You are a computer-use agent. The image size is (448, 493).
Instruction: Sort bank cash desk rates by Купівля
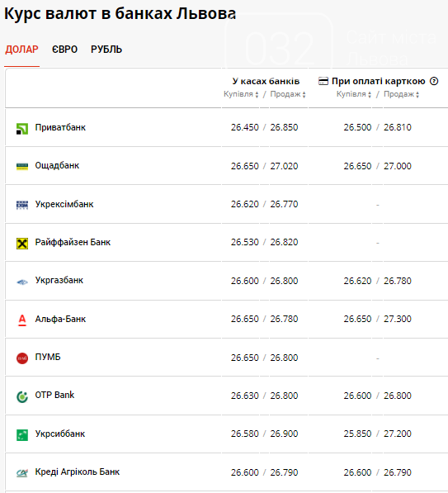pos(241,94)
